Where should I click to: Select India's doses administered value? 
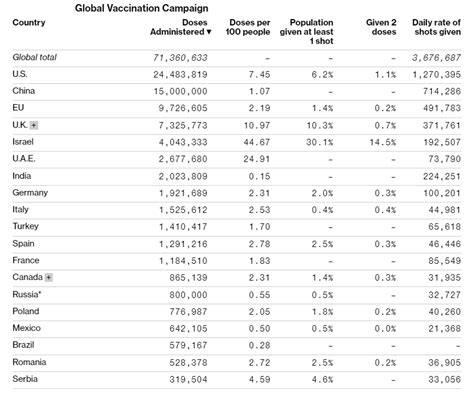click(x=183, y=176)
